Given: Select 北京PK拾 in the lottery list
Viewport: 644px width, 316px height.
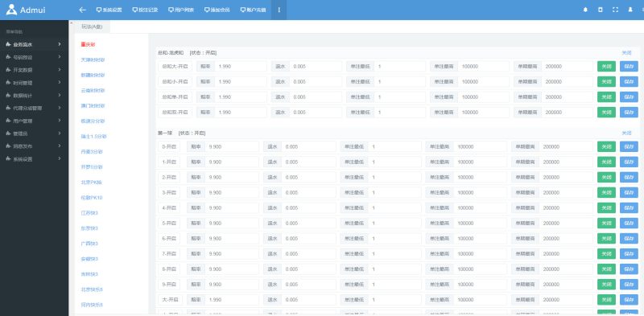Looking at the screenshot, I should coord(91,183).
